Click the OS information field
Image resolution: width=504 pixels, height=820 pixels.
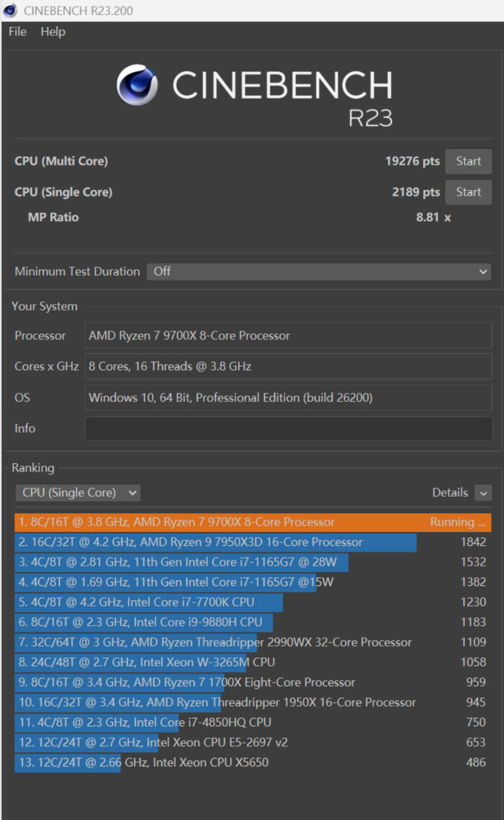288,398
